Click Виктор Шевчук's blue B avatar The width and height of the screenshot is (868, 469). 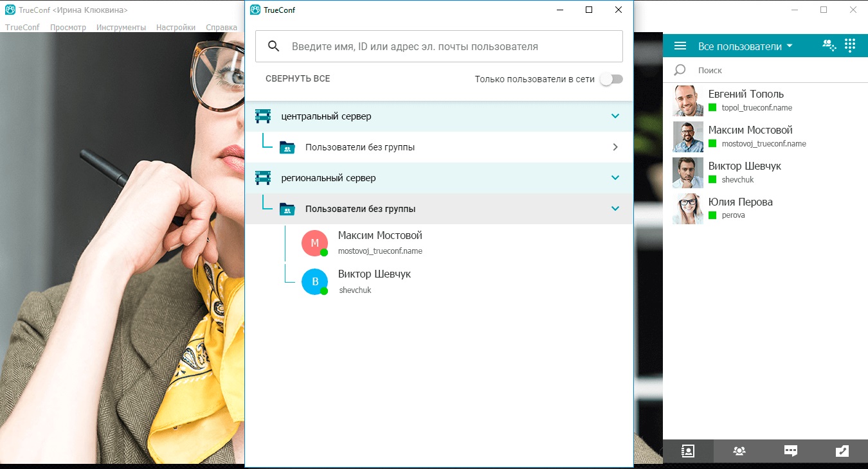point(314,281)
